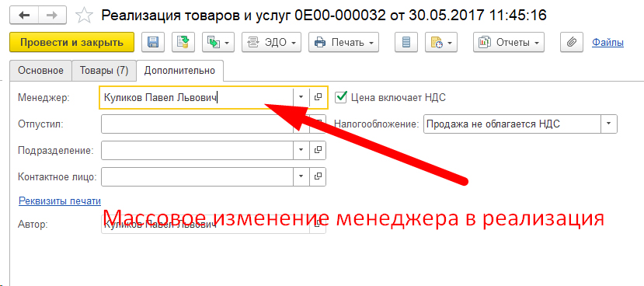This screenshot has height=286, width=644.
Task: Switch to the Основное tab
Action: click(x=40, y=70)
